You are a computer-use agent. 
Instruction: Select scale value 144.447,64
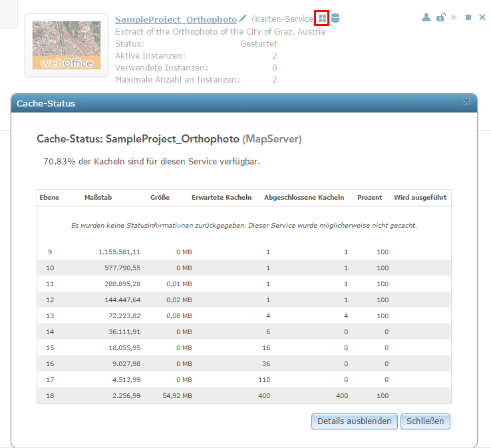[x=122, y=300]
